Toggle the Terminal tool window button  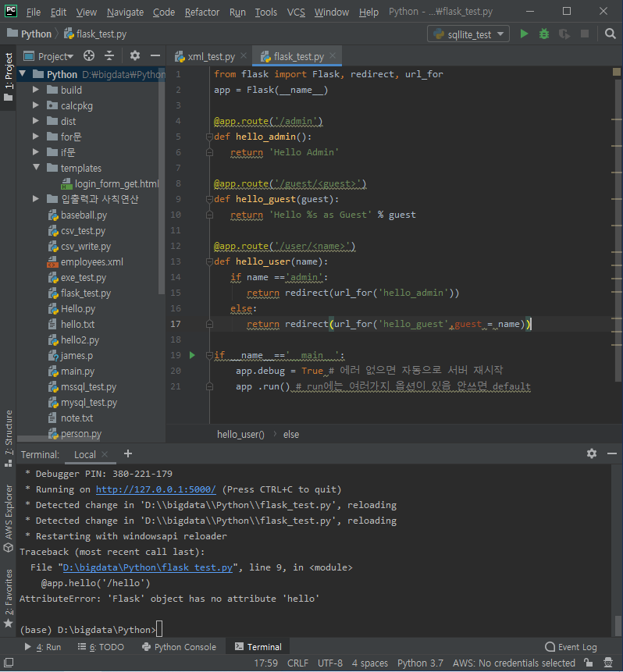[258, 647]
